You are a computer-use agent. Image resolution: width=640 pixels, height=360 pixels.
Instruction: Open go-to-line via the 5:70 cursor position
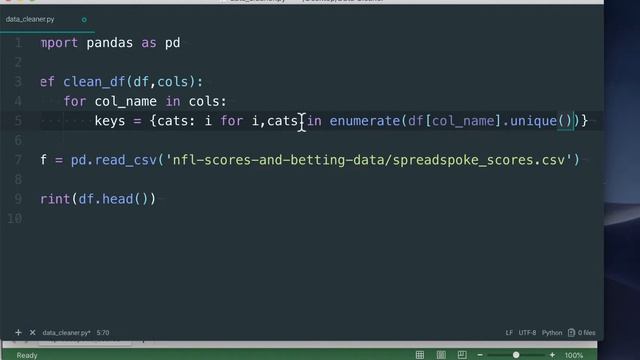pyautogui.click(x=103, y=333)
